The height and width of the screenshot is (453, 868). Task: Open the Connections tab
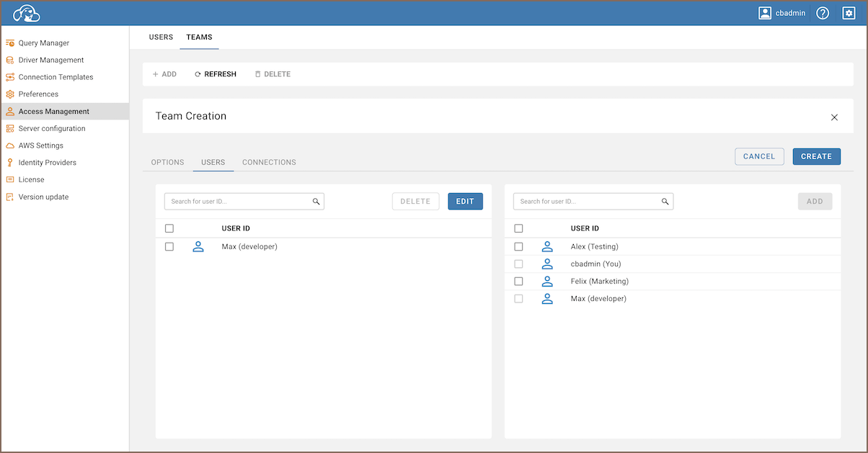point(269,163)
